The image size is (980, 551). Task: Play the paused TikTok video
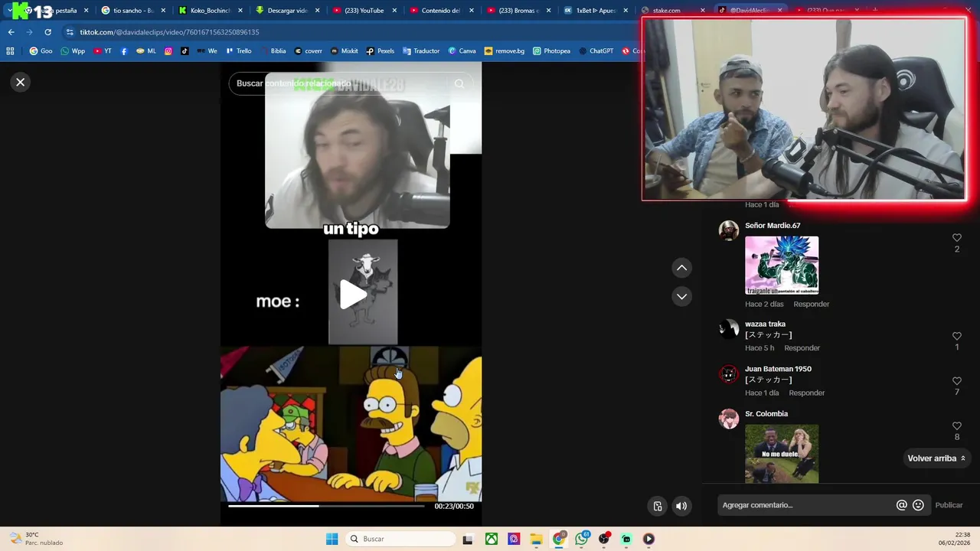(x=351, y=295)
